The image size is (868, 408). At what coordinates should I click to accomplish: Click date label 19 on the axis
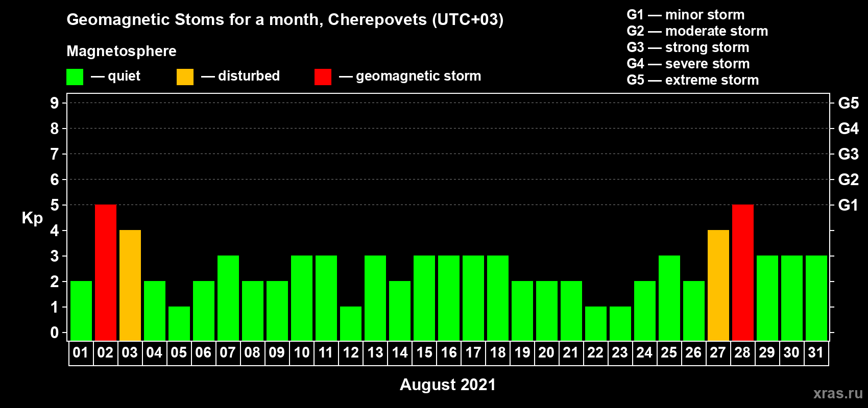[x=522, y=352]
